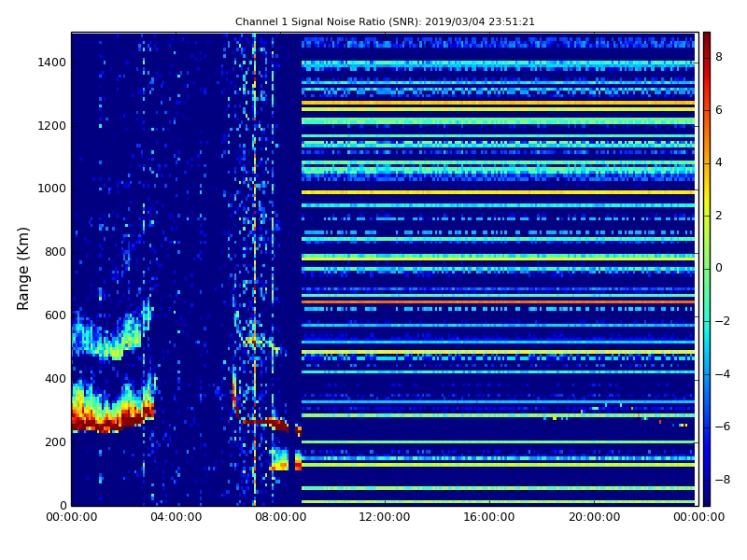This screenshot has height=560, width=747.
Task: Click the colorbar label −2
Action: click(x=723, y=321)
